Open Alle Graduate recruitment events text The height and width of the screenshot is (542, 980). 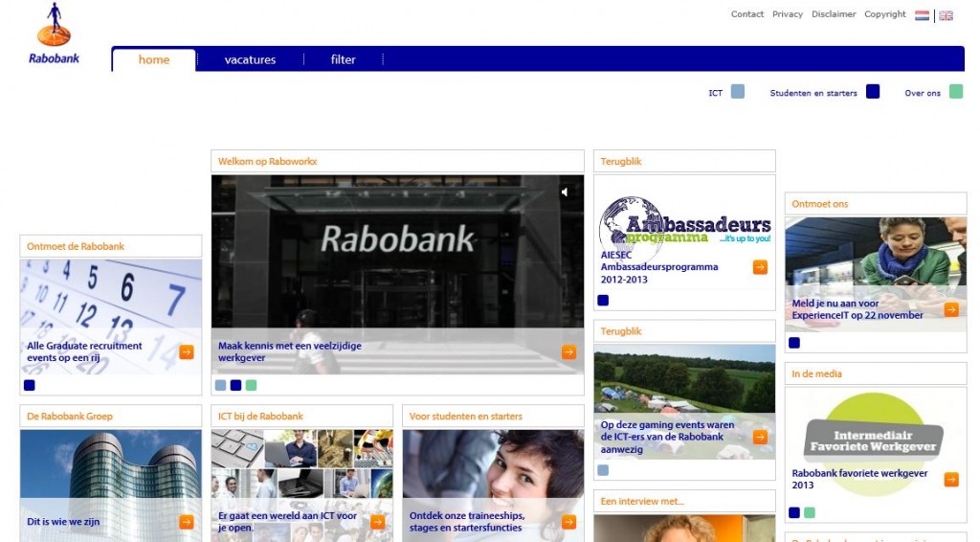(x=84, y=352)
